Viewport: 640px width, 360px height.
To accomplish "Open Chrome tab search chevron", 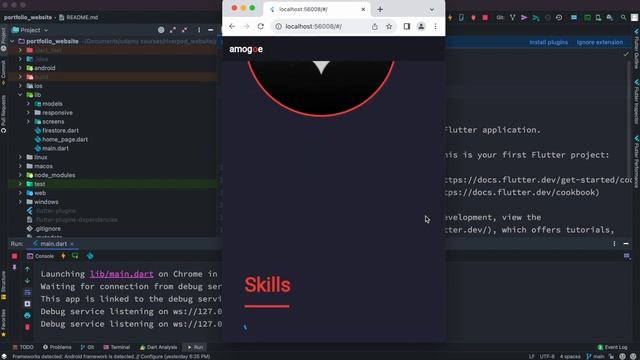I will (432, 9).
